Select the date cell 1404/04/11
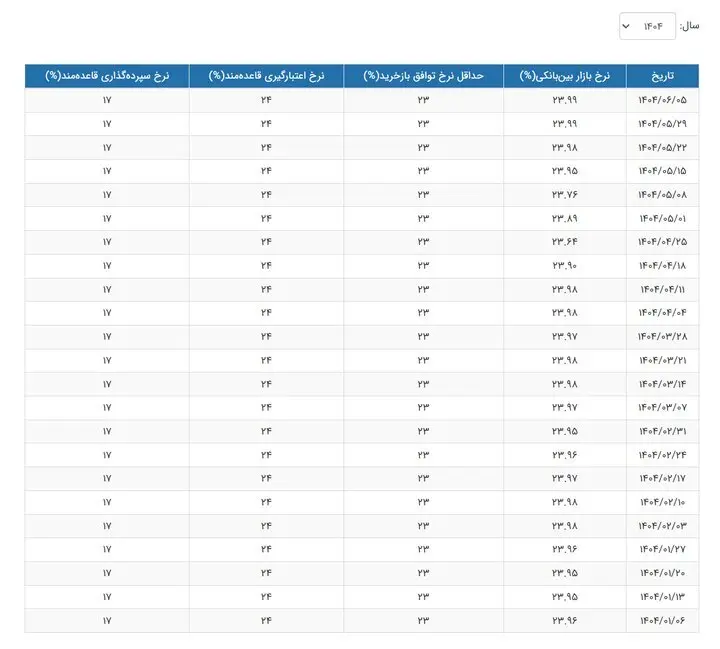The image size is (720, 649). 662,289
